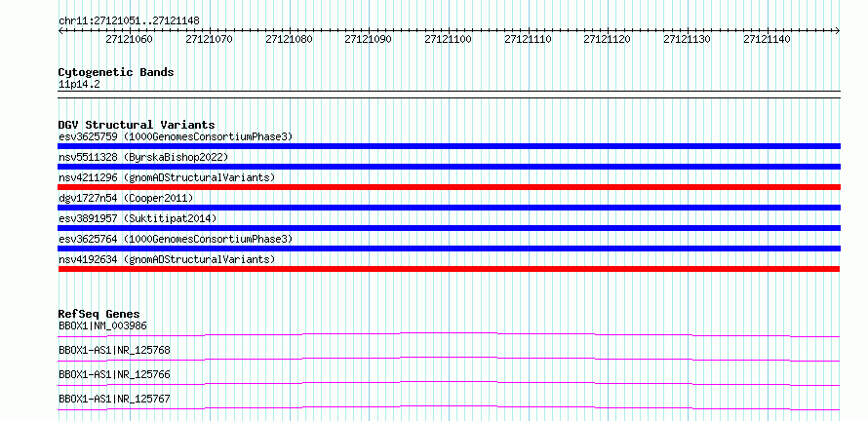Click the magenta line of BBOX1-AS1|NR_125768
The image size is (868, 421).
[449, 359]
